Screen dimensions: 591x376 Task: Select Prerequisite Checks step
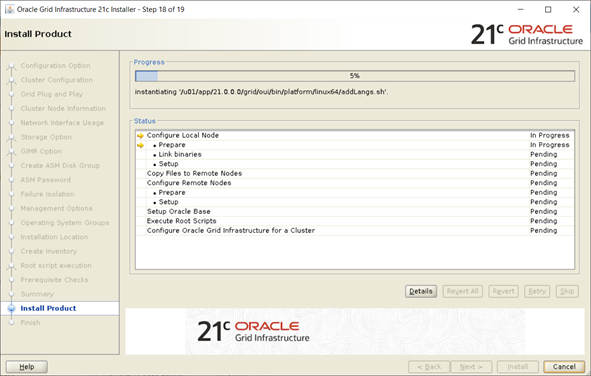point(54,280)
